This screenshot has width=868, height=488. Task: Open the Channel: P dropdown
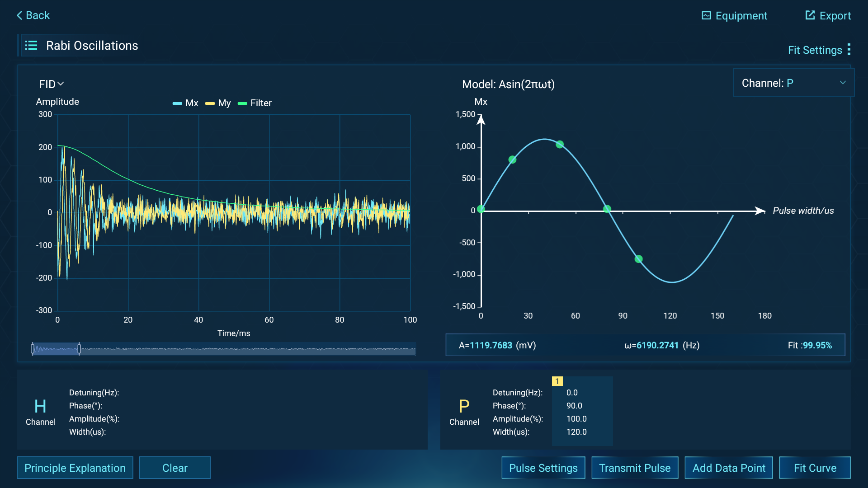point(793,83)
